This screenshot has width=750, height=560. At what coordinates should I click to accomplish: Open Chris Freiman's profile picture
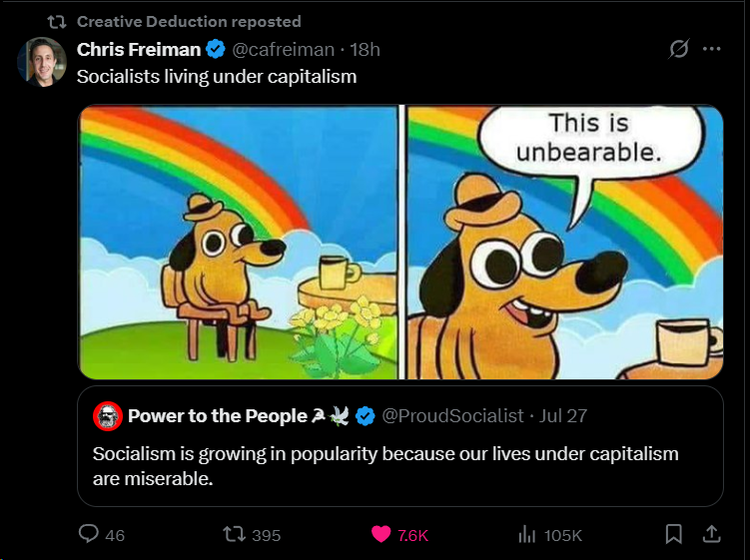click(42, 62)
